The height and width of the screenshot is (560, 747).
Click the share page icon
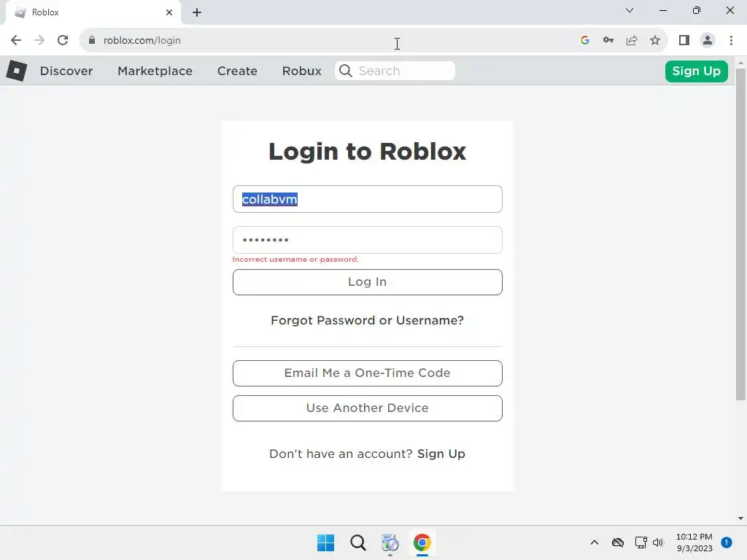pyautogui.click(x=632, y=40)
